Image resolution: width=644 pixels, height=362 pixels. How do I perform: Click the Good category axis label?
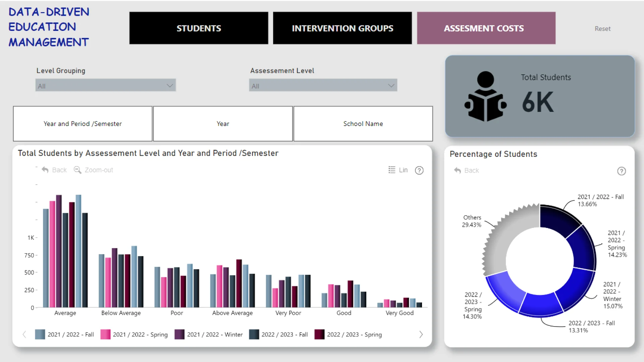(x=344, y=313)
